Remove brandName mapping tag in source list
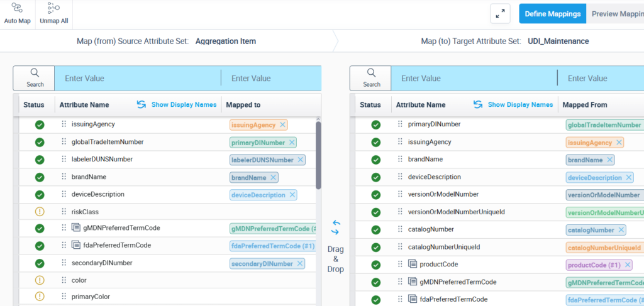644x306 pixels. click(273, 178)
